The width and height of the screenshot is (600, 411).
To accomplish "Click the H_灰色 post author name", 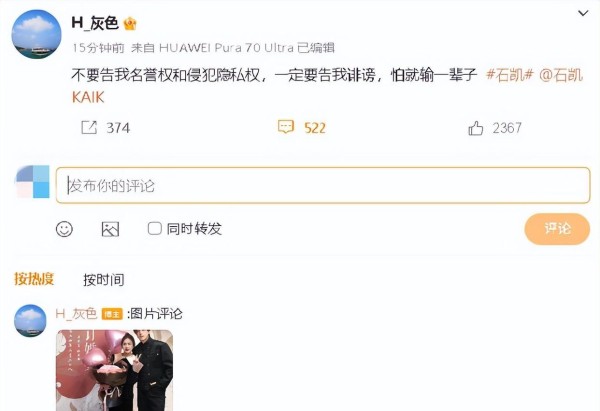I will pyautogui.click(x=95, y=23).
